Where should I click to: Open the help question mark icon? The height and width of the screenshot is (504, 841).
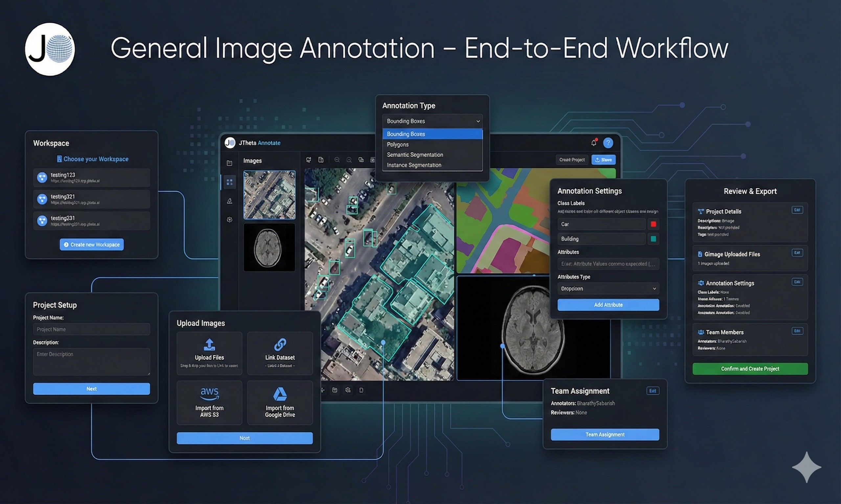[x=608, y=143]
